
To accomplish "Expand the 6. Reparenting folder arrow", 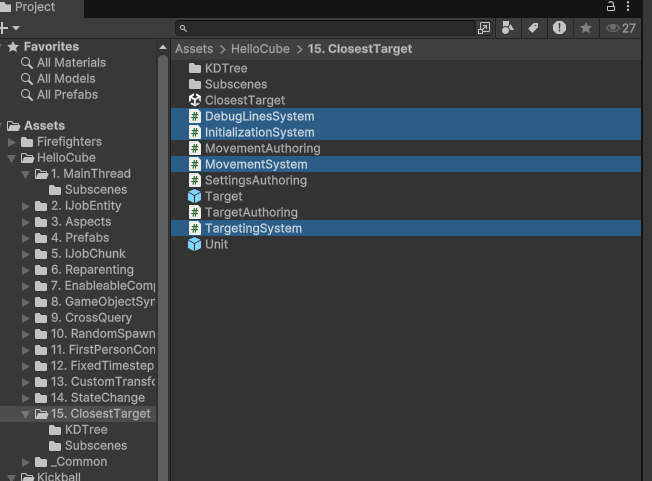I will [x=26, y=270].
